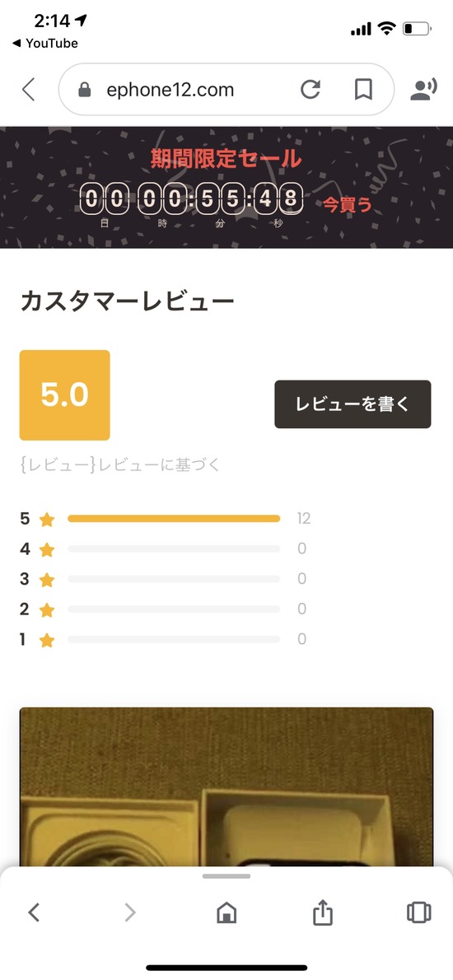Reload the page with the refresh icon
The image size is (453, 980).
pos(311,90)
